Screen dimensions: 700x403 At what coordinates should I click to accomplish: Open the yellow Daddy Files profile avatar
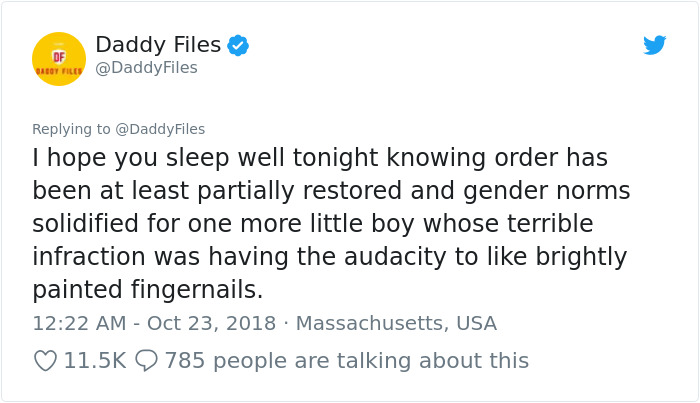59,59
